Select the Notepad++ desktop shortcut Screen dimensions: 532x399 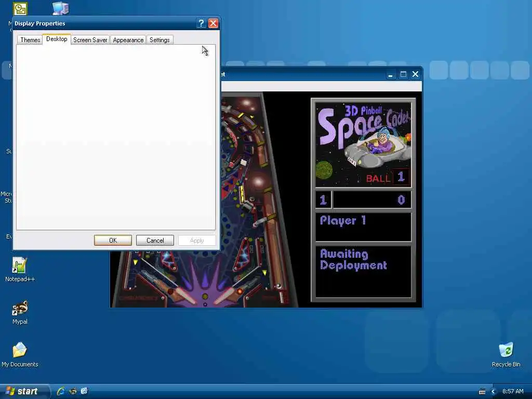(x=20, y=270)
